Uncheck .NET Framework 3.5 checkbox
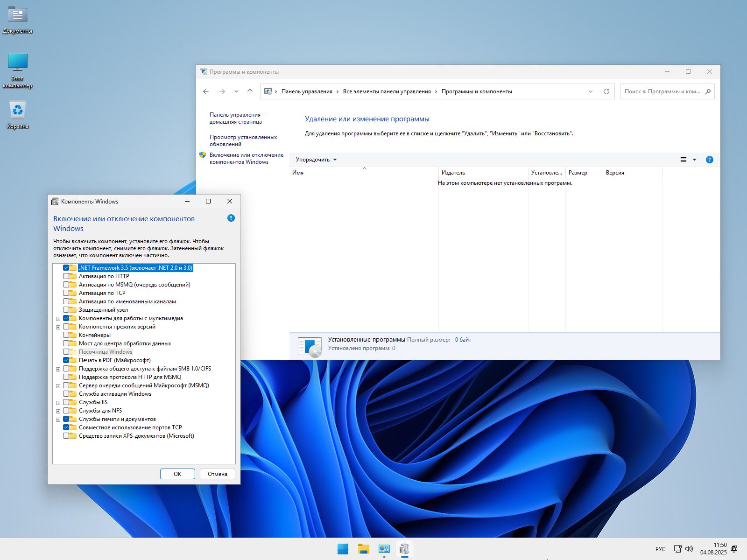 tap(66, 268)
